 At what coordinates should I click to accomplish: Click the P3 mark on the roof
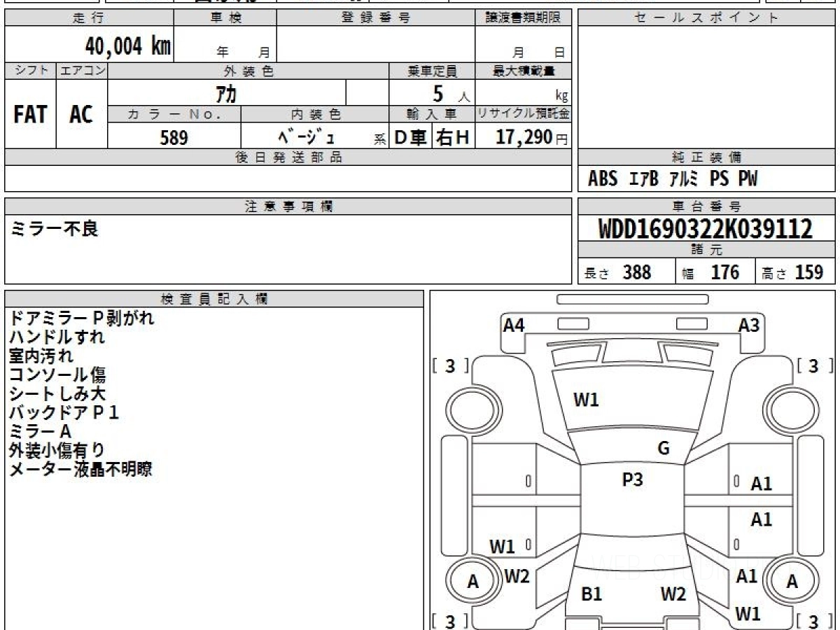[x=633, y=479]
